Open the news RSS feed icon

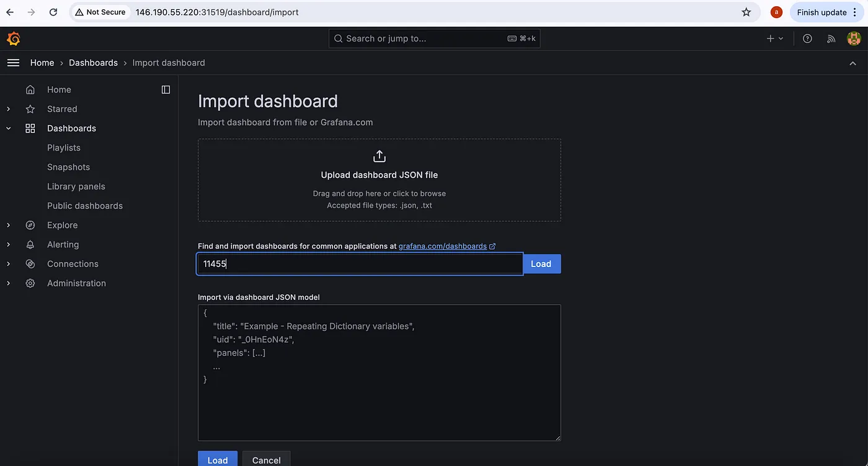coord(831,38)
